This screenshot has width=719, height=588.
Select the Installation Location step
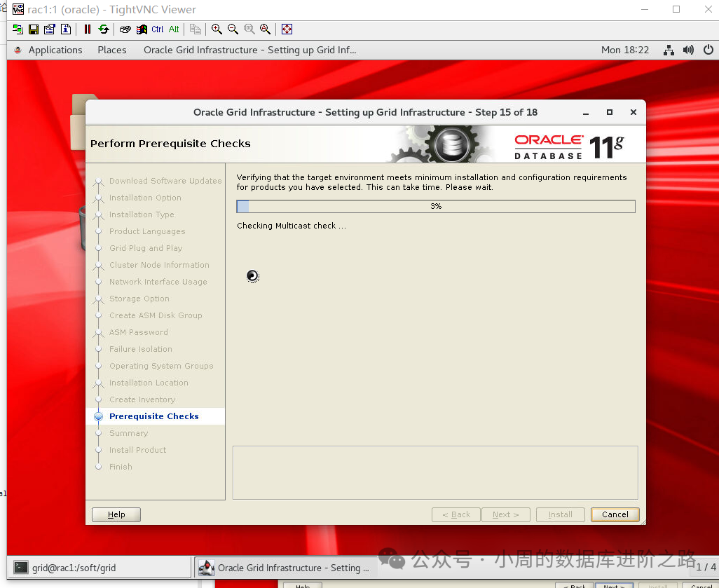click(x=149, y=383)
